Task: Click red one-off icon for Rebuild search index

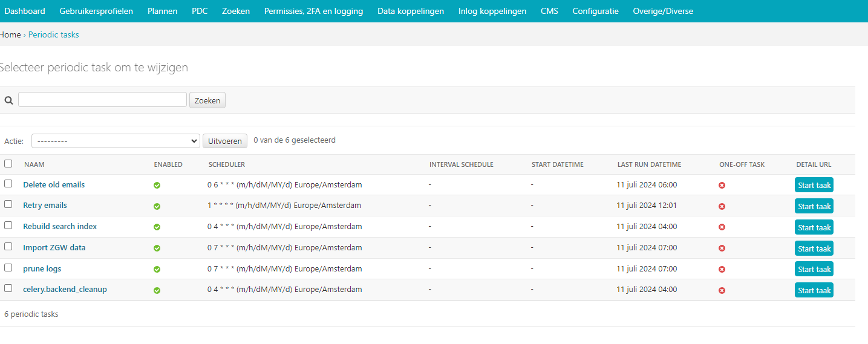Action: coord(722,227)
